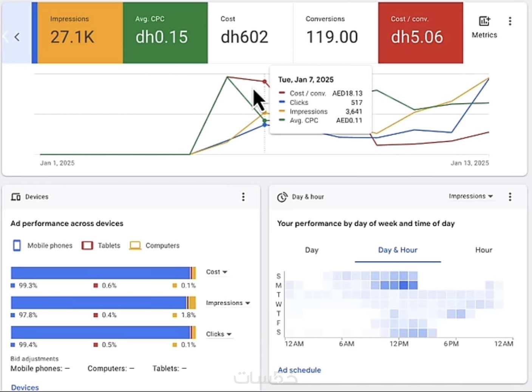Click the left arrow to show previous metrics

(17, 37)
